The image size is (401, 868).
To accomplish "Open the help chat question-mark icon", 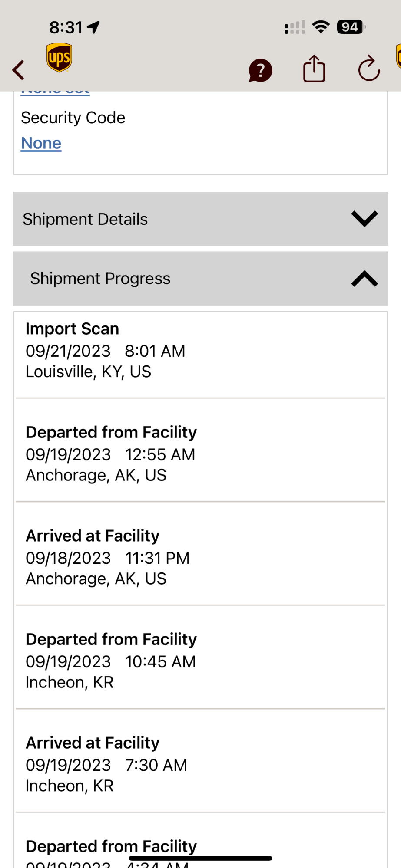I will pyautogui.click(x=260, y=70).
